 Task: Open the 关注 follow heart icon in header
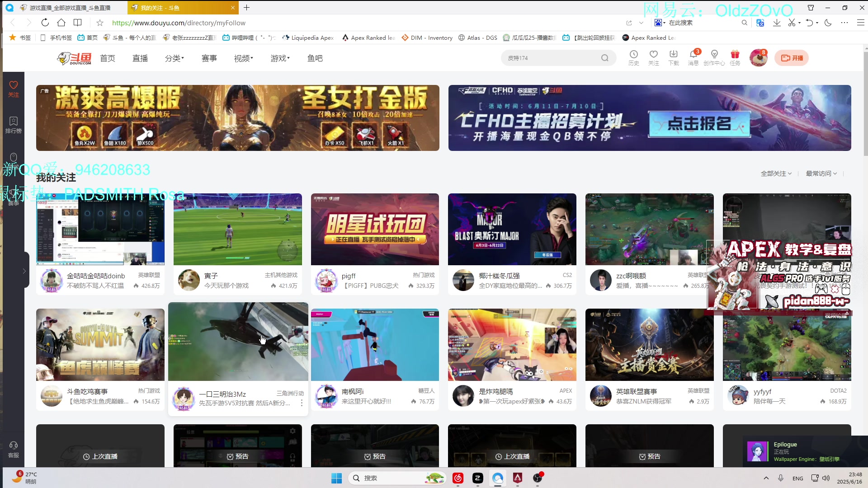pos(654,57)
